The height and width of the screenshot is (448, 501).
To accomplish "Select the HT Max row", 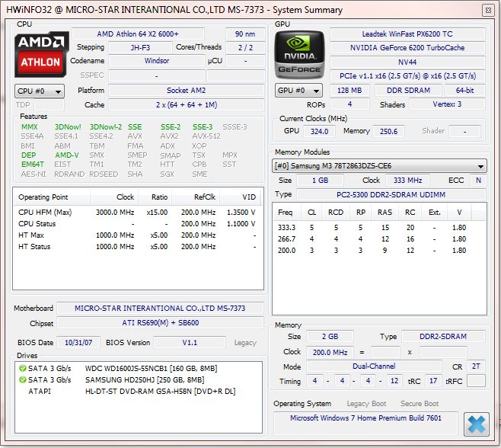I will [x=137, y=235].
